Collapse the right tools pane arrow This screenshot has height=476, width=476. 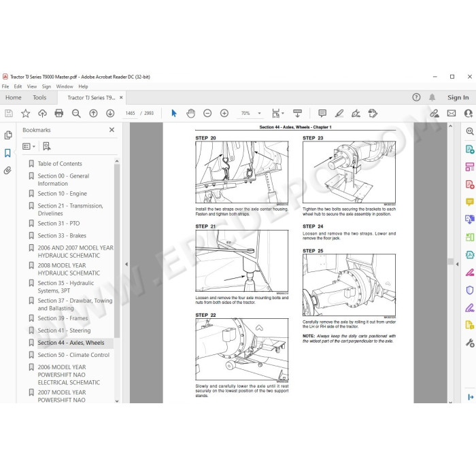pos(457,264)
